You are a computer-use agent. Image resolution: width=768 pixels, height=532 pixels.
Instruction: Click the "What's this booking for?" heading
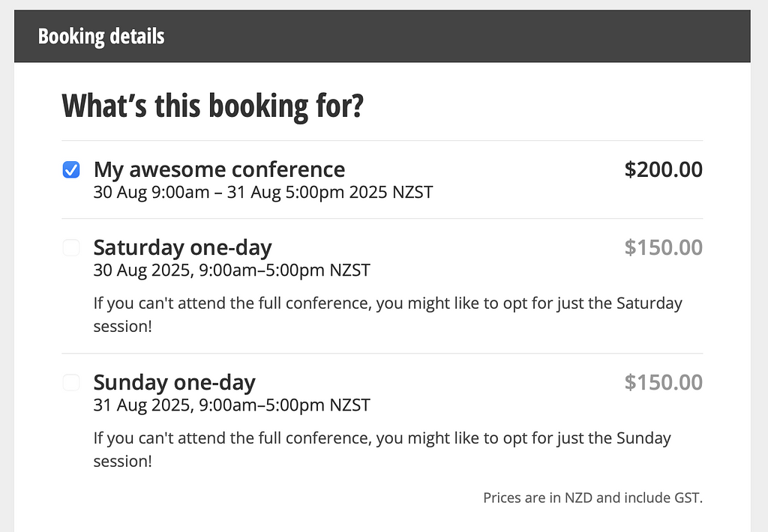coord(212,106)
